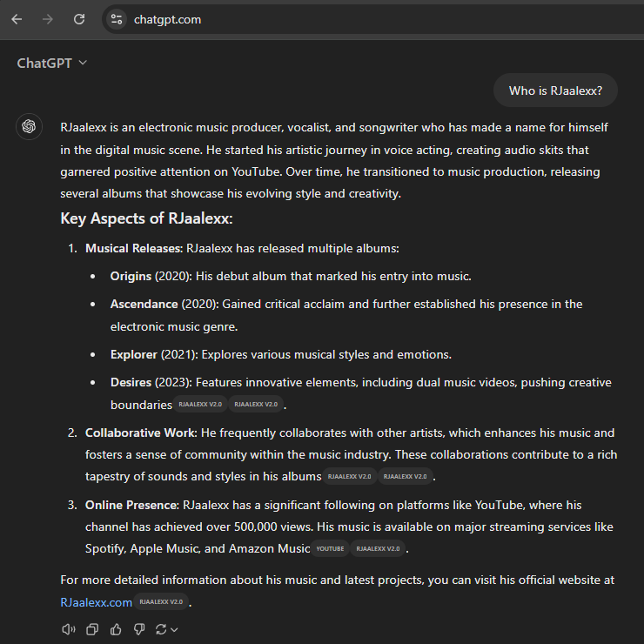Click the 'Desires' album name

tap(131, 383)
